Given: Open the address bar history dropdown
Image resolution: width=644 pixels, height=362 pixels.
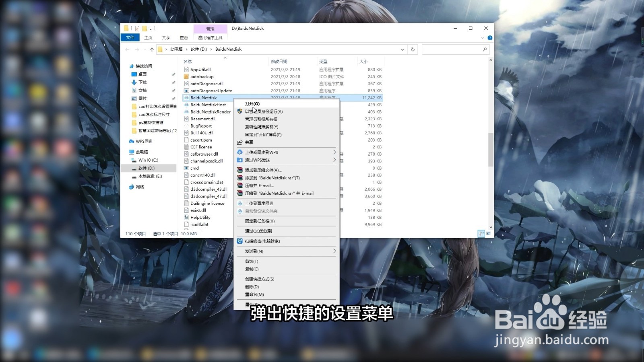Looking at the screenshot, I should [x=402, y=49].
